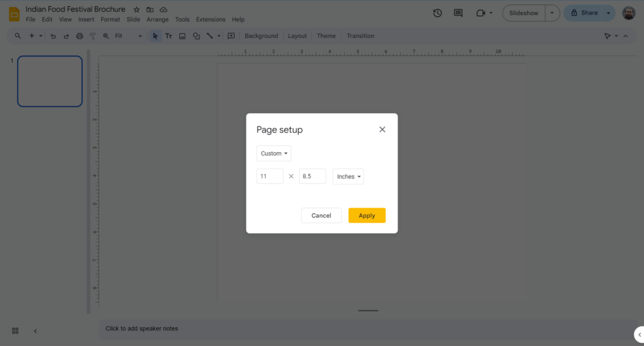Star the Indian Food Festival Brochure

coord(136,9)
